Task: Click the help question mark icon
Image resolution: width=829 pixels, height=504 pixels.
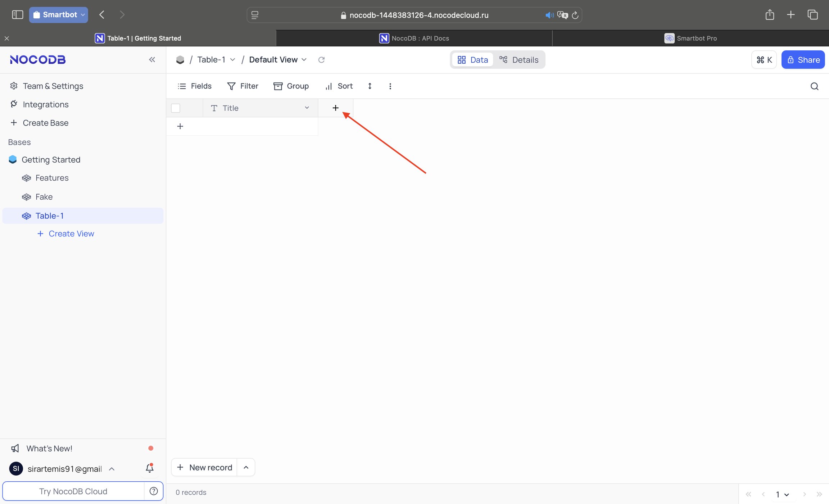Action: click(x=154, y=491)
